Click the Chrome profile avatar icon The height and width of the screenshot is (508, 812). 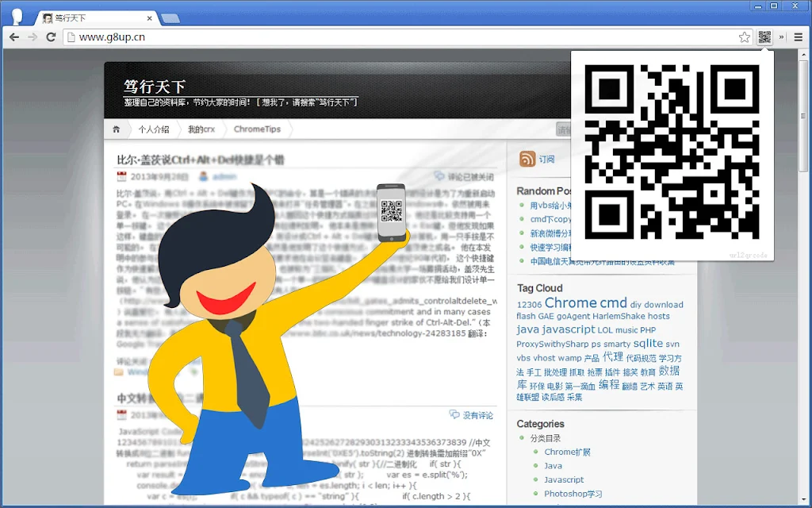[x=17, y=17]
